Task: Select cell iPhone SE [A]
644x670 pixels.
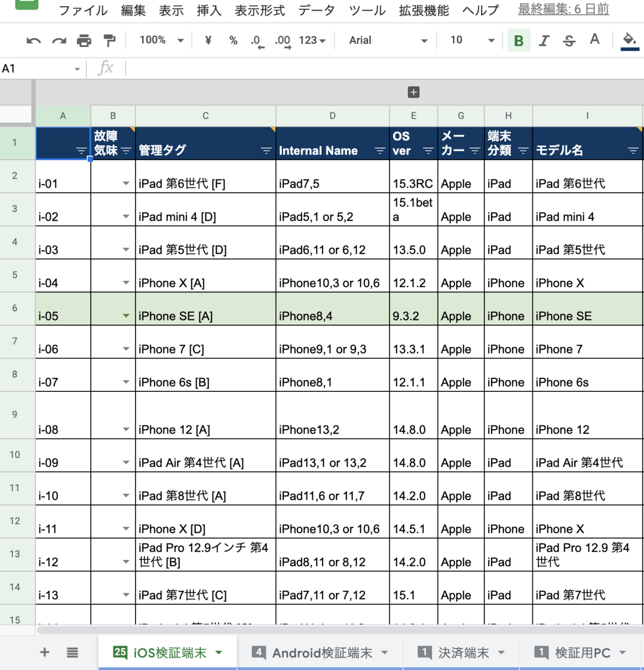Action: pos(205,309)
